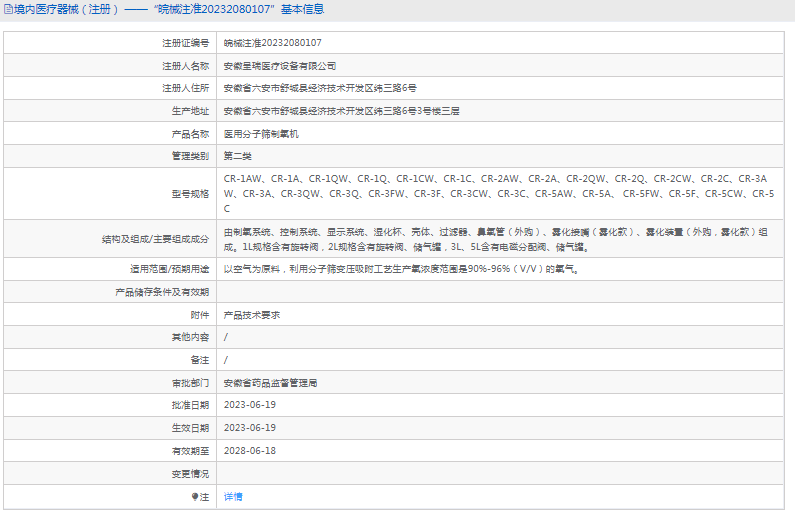Select expiry date 2028-06-18
The image size is (795, 517).
point(250,451)
